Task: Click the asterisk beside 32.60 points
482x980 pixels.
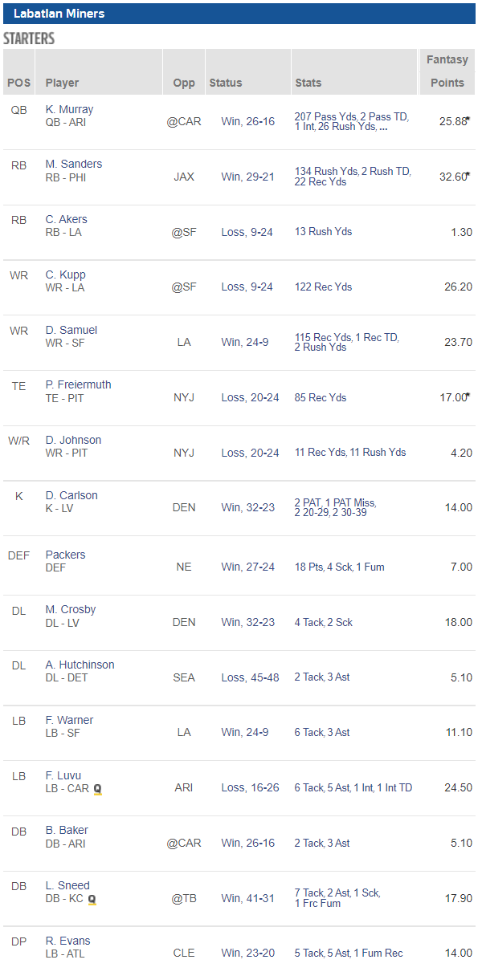Action: (x=468, y=173)
